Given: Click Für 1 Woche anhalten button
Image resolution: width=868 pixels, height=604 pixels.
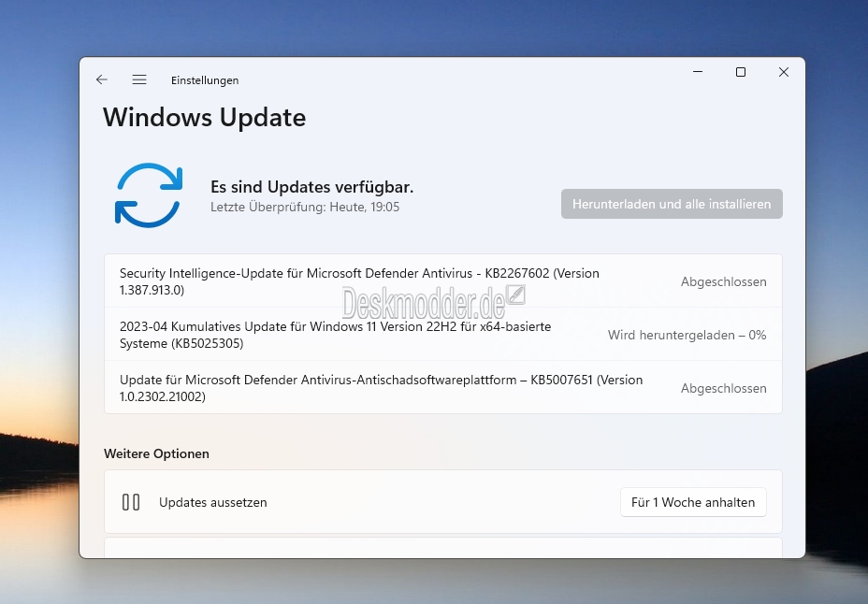Looking at the screenshot, I should point(693,502).
